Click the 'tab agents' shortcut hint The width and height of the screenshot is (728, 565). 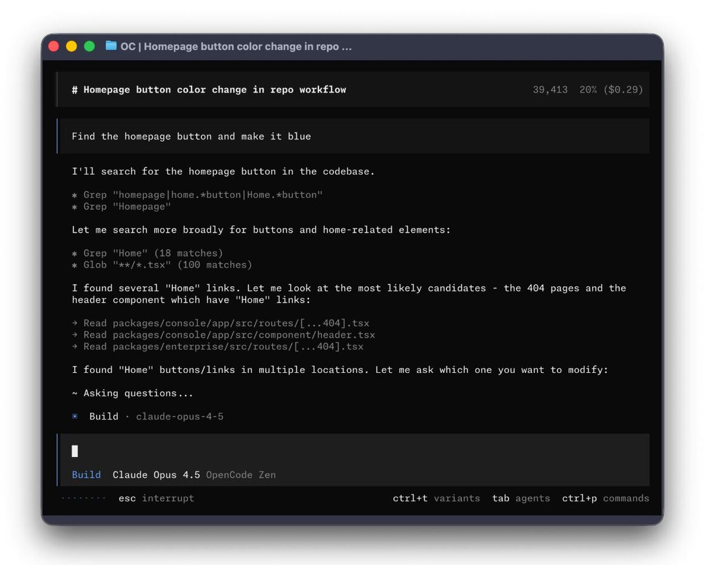point(521,498)
